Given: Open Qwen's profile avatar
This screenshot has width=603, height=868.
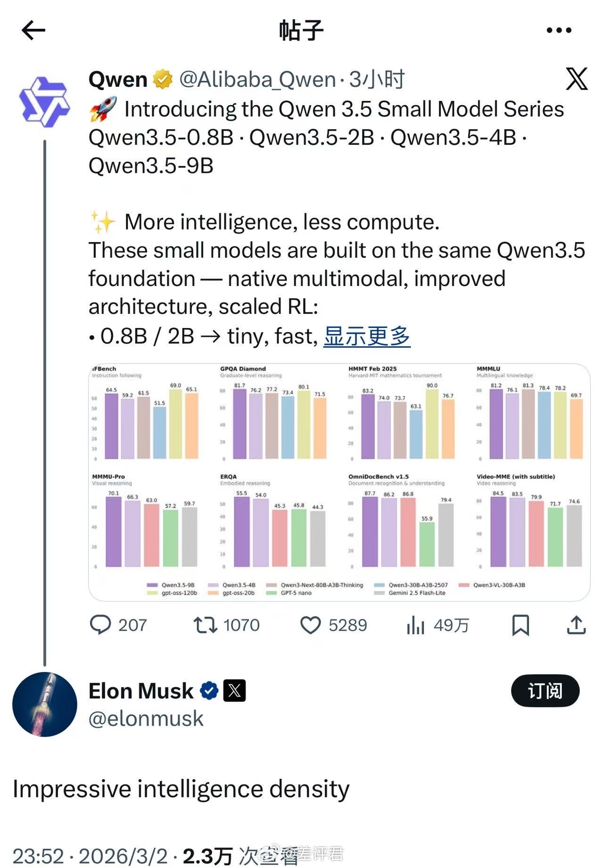Looking at the screenshot, I should [46, 100].
